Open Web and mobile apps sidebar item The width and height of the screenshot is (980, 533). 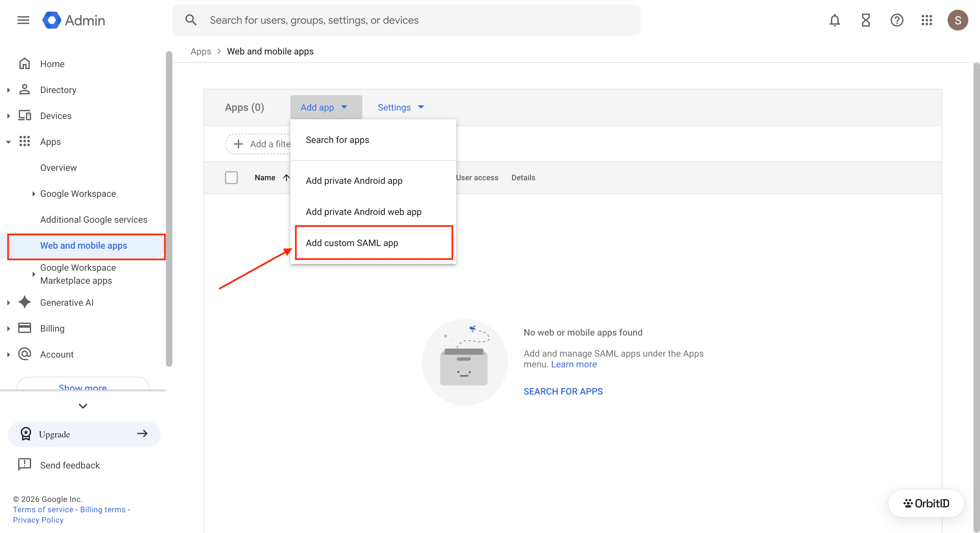84,245
